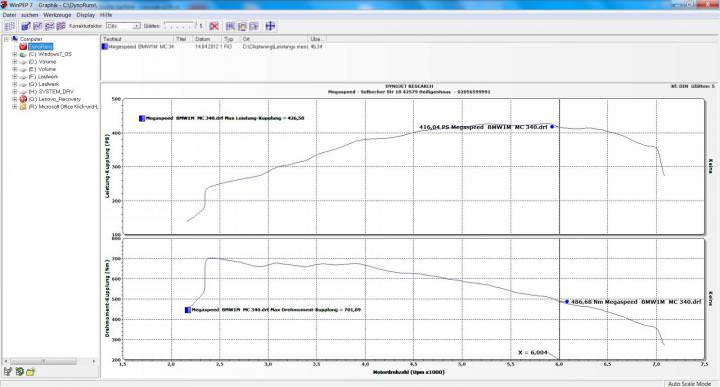Click the Auto Scale Mode status text
Image resolution: width=720 pixels, height=387 pixels.
tap(689, 383)
